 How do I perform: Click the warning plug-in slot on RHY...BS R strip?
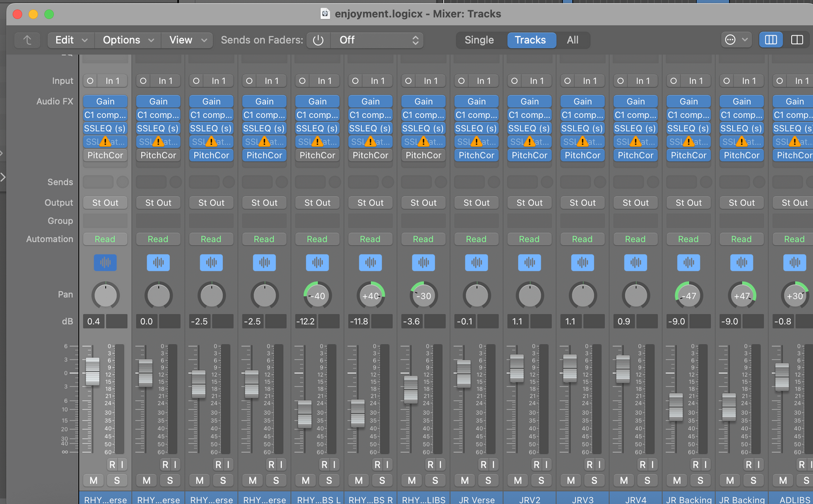tap(370, 142)
